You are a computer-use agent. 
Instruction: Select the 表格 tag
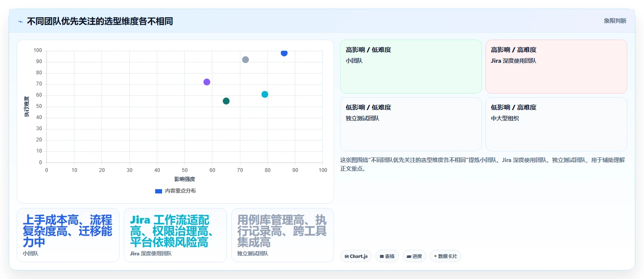click(x=387, y=256)
